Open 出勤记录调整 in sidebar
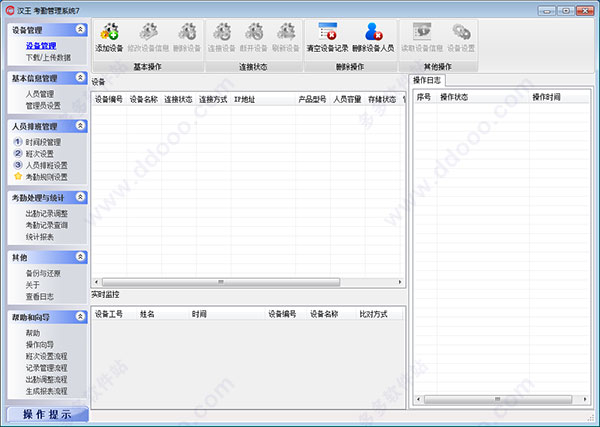The height and width of the screenshot is (427, 600). coord(46,214)
